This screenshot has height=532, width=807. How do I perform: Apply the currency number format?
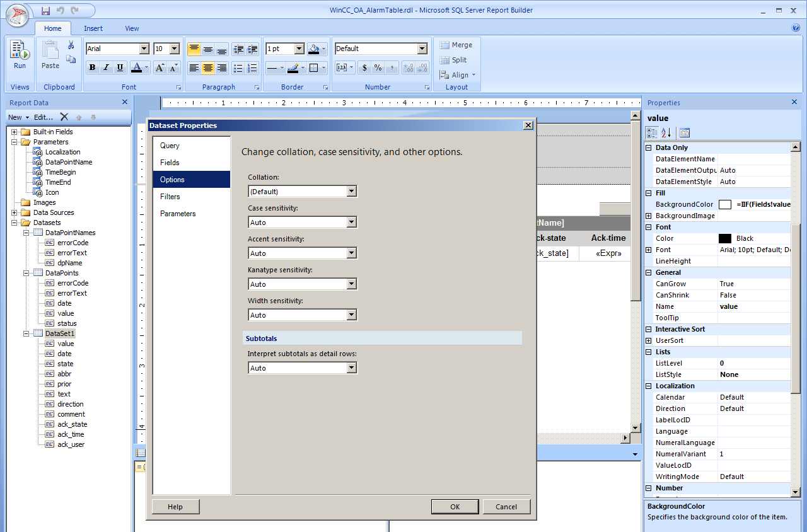point(365,67)
